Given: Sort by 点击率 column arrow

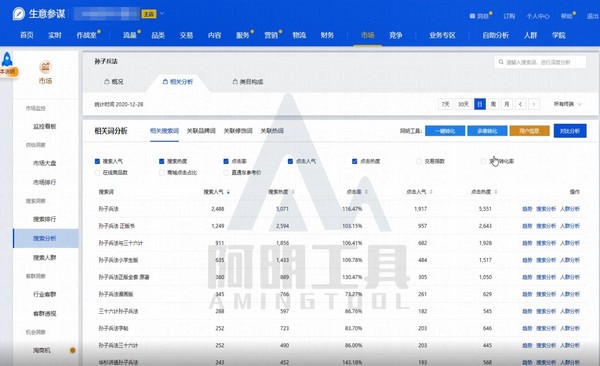Looking at the screenshot, I should (366, 192).
